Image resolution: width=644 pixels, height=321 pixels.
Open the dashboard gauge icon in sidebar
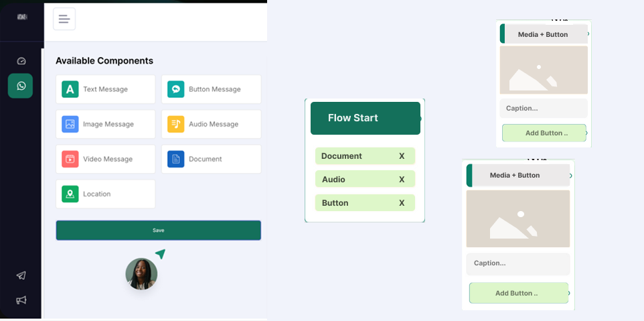click(21, 61)
